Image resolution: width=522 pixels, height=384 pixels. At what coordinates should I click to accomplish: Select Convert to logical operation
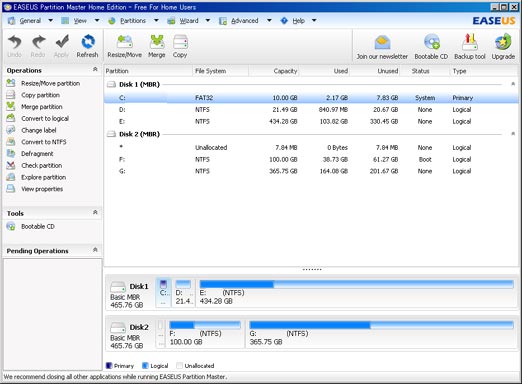(x=45, y=118)
